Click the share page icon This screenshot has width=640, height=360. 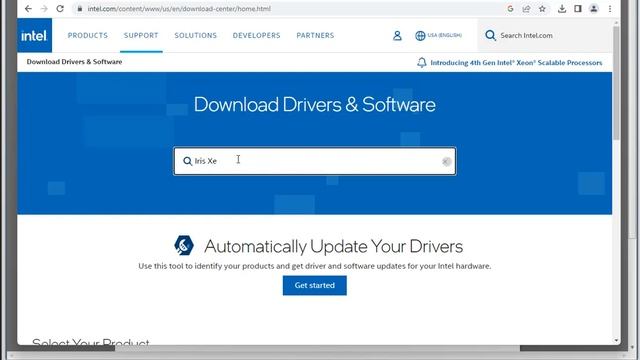(526, 9)
